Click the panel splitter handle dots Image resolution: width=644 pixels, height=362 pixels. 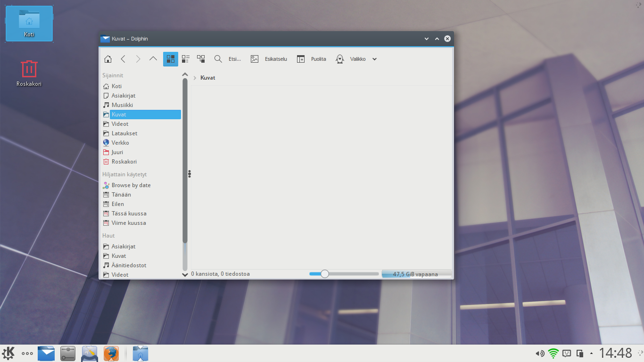(190, 174)
